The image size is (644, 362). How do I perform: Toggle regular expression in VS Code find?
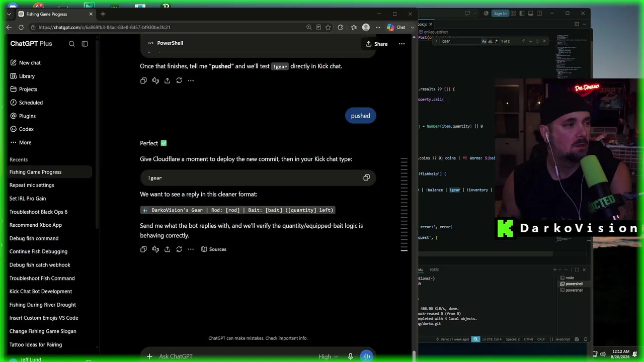496,41
